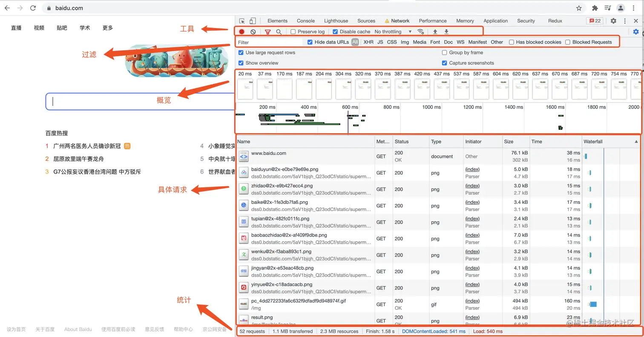
Task: Click the Waterfall column sort arrow
Action: (636, 142)
